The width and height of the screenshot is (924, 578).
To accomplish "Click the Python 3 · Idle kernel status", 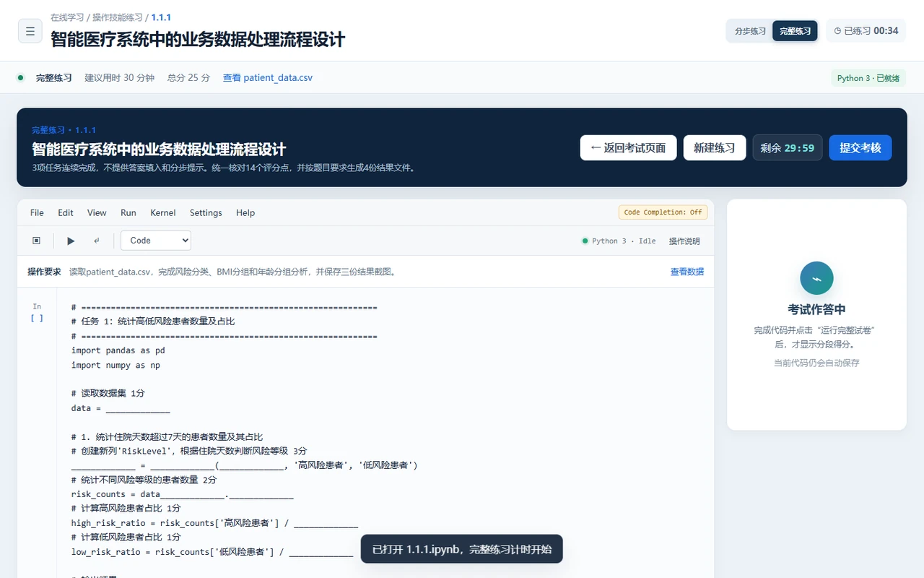I will (x=619, y=241).
